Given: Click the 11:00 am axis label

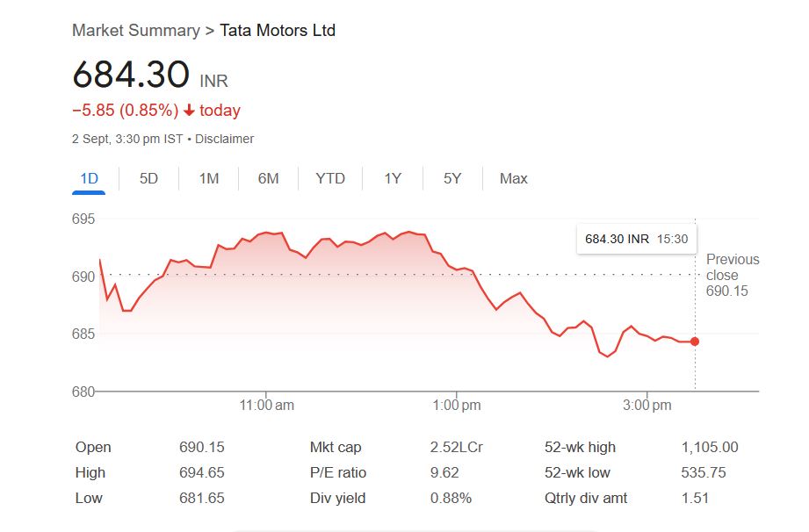Looking at the screenshot, I should tap(266, 405).
